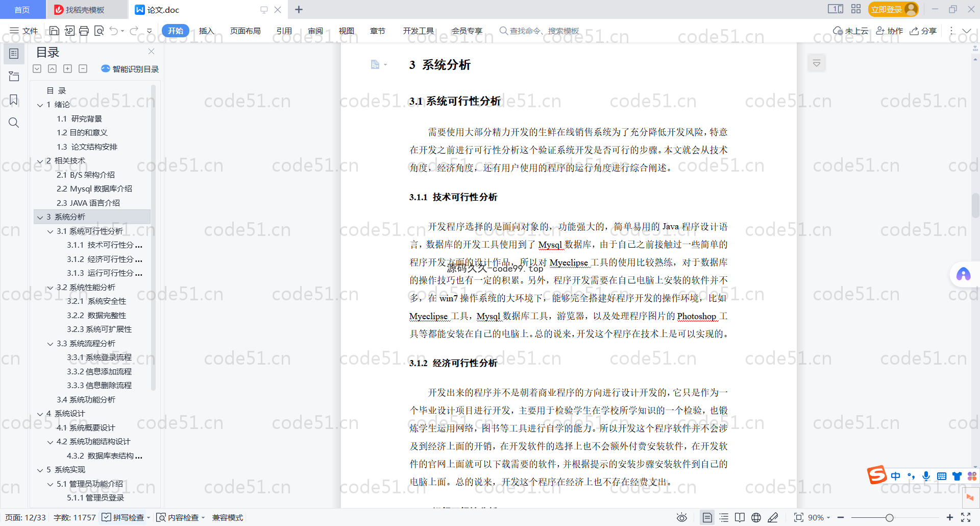Collapse the '3 系统分析' outline node
Screen dimensions: 980x526
point(40,217)
